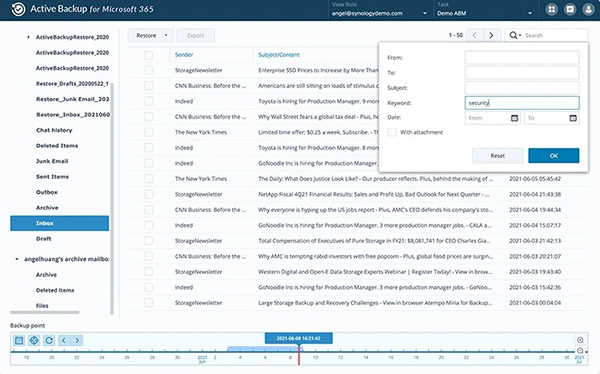Open The Daily: What Does Justice email
This screenshot has height=374, width=600.
pyautogui.click(x=375, y=179)
